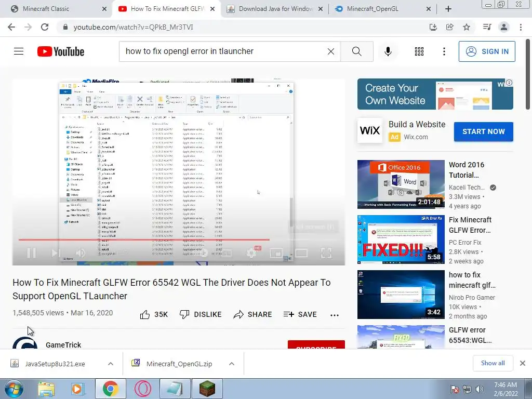Open the Kaceli Tech channel link

(x=467, y=187)
